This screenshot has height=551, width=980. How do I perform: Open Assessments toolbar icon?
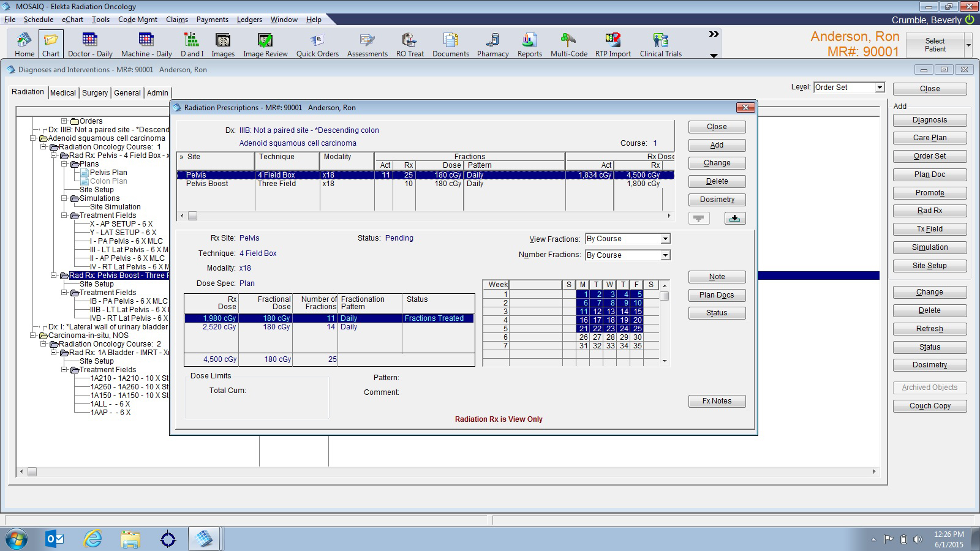pos(367,45)
